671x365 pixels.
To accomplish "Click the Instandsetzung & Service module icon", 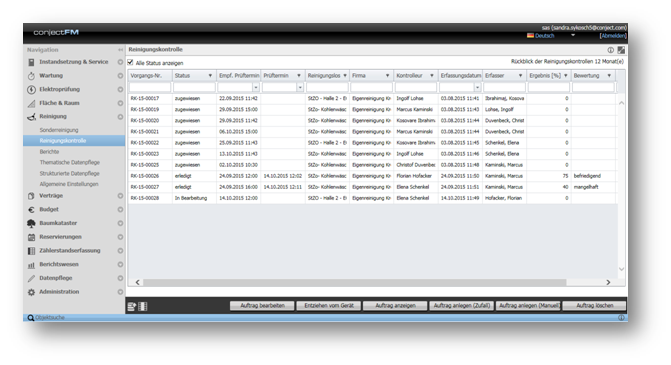I will 31,62.
